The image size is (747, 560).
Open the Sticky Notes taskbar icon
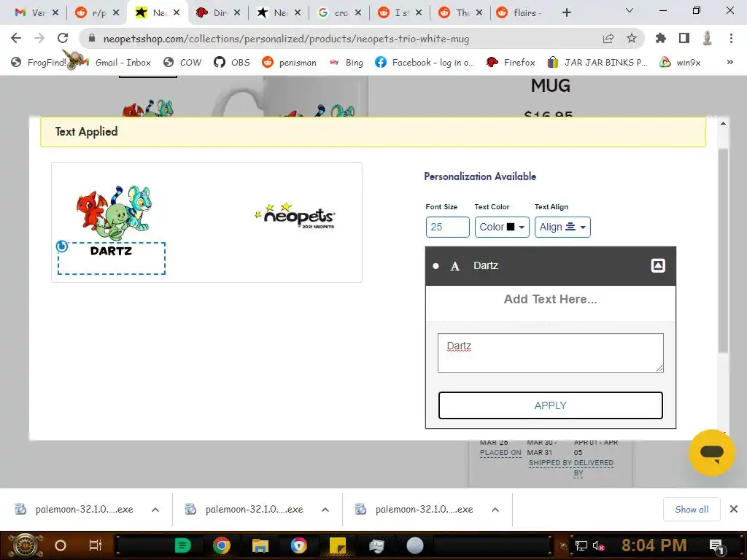tap(337, 545)
